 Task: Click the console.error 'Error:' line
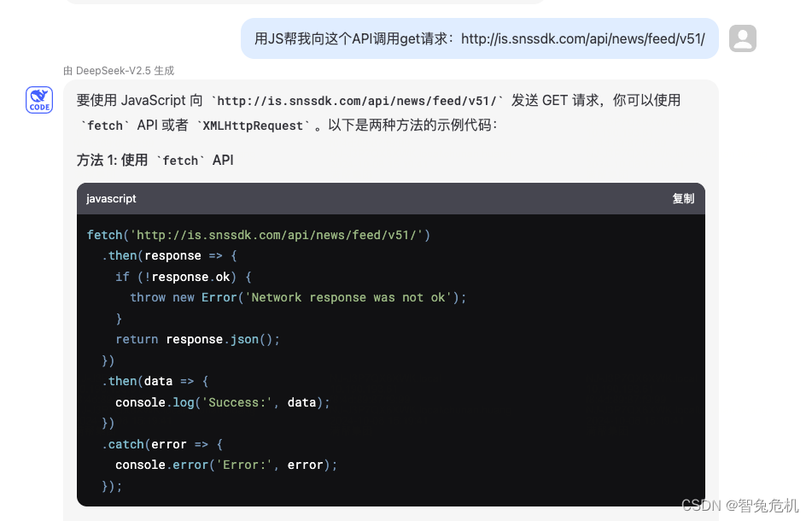(226, 465)
